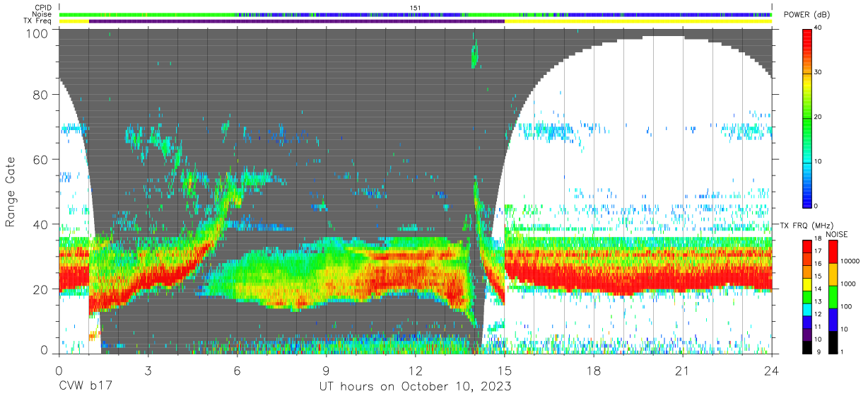The image size is (868, 401).
Task: Click the 100 tick on the Range Gate axis
Action: click(38, 34)
